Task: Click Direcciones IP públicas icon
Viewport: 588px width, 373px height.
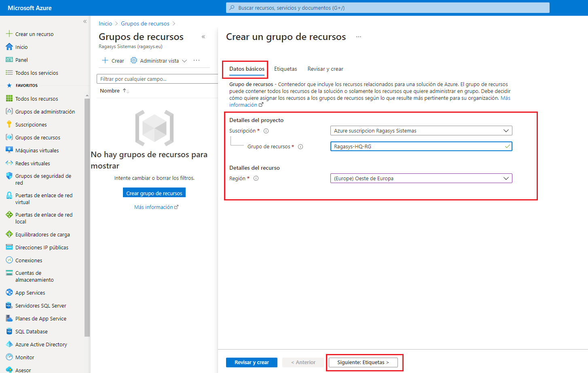Action: click(9, 247)
